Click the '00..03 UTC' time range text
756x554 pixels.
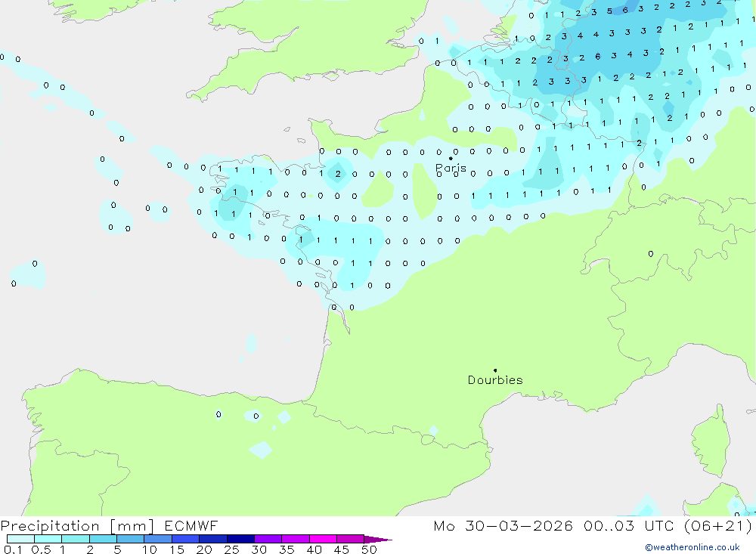tap(629, 526)
